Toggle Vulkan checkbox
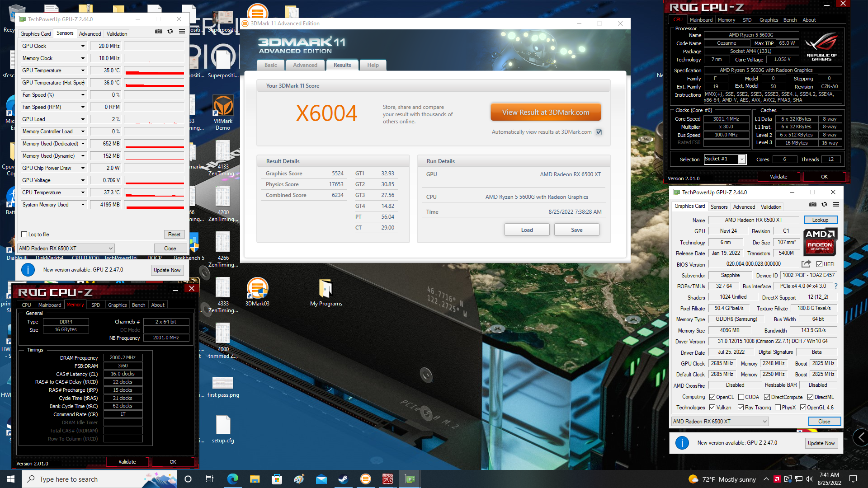Viewport: 868px width, 488px height. click(x=712, y=408)
